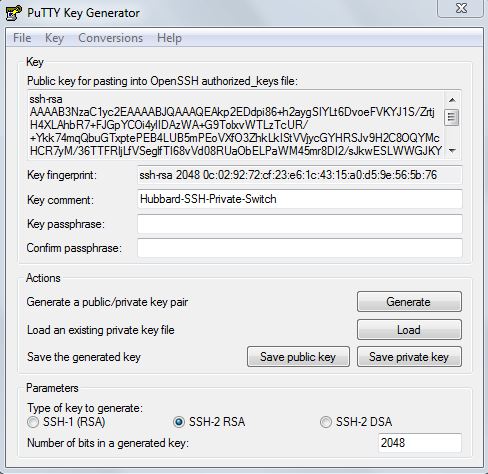Click inside the public key text box
Screen dimensions: 488x474
coord(236,124)
